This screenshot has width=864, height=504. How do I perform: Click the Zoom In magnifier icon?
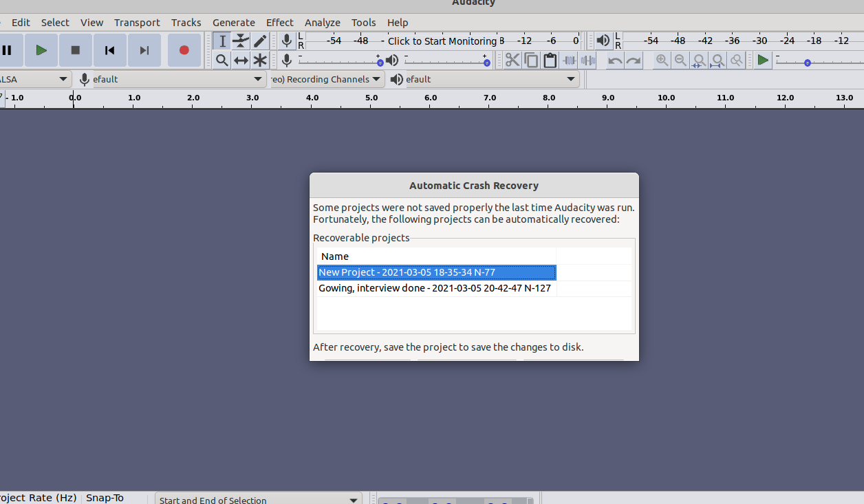pyautogui.click(x=662, y=61)
